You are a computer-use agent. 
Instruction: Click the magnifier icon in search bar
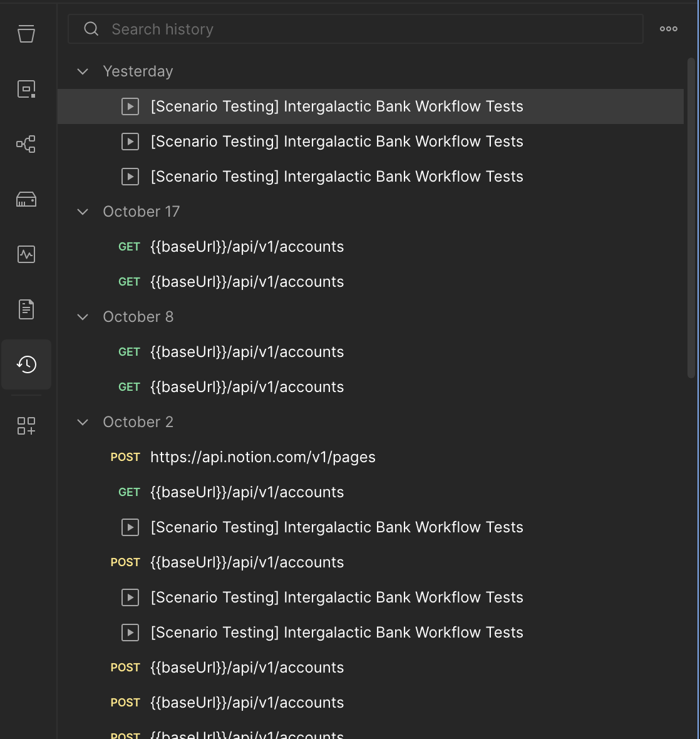(91, 29)
